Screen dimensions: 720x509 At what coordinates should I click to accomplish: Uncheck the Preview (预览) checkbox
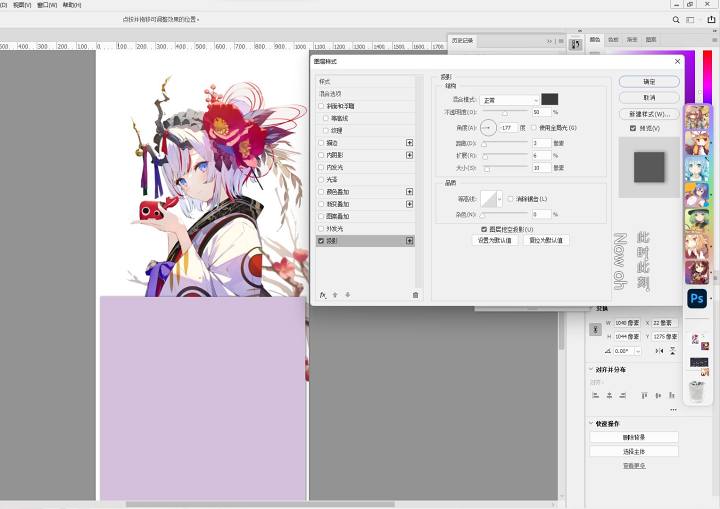pyautogui.click(x=633, y=128)
